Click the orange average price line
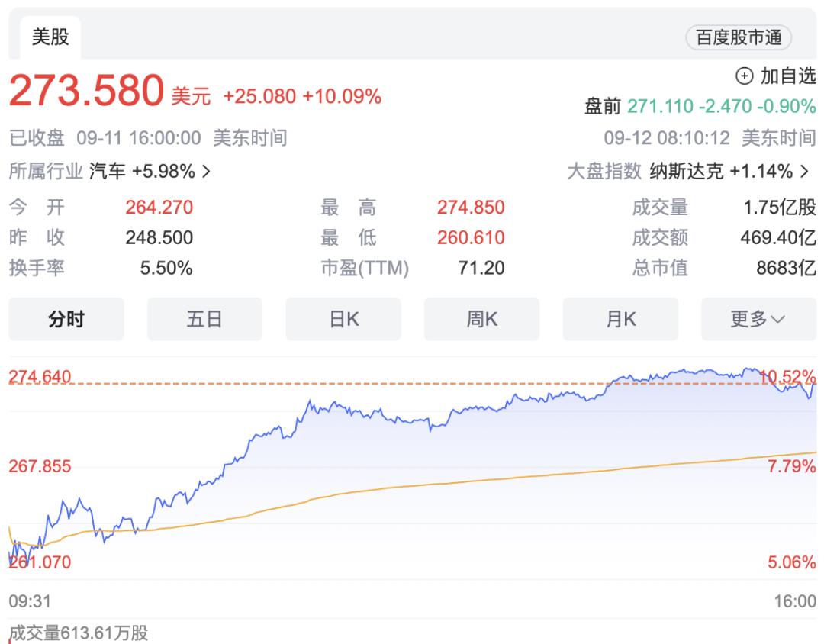The width and height of the screenshot is (824, 644). [x=458, y=481]
